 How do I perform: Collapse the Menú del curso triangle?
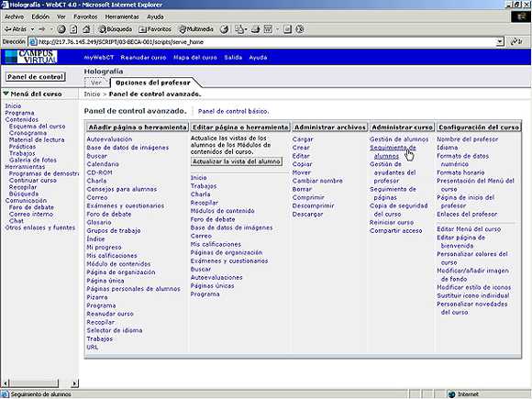6,94
